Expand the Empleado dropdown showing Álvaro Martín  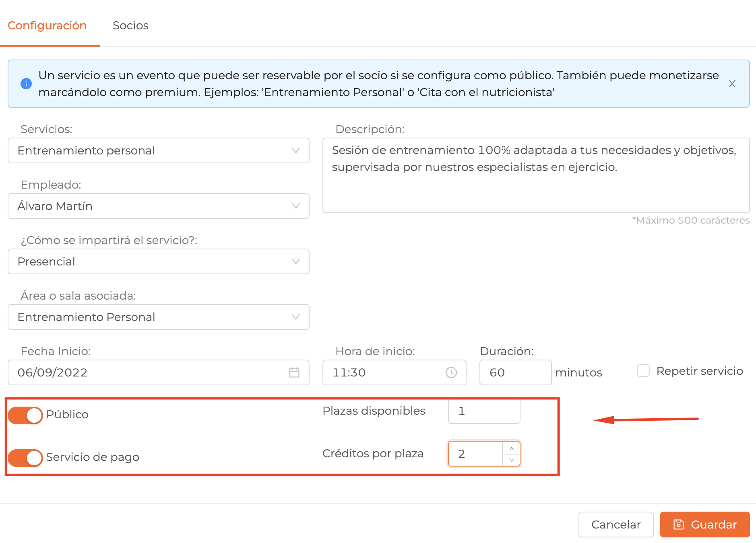click(159, 206)
